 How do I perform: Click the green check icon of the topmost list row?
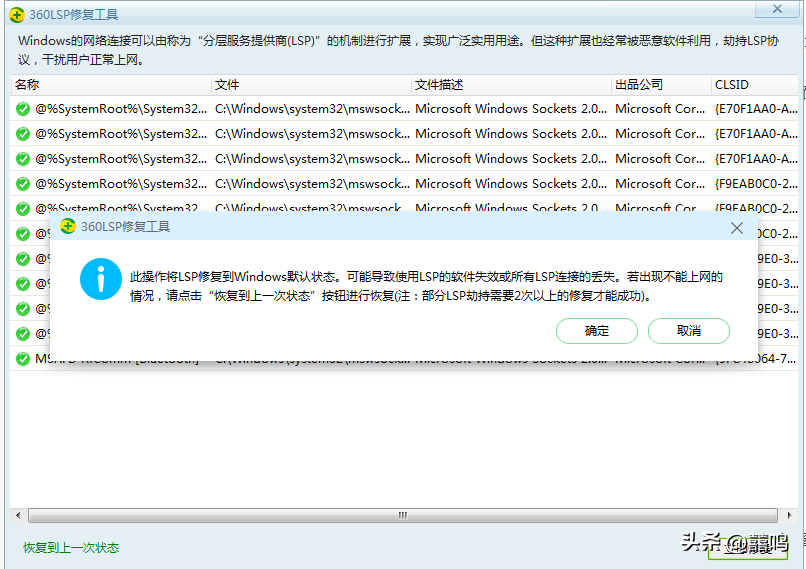pos(23,109)
